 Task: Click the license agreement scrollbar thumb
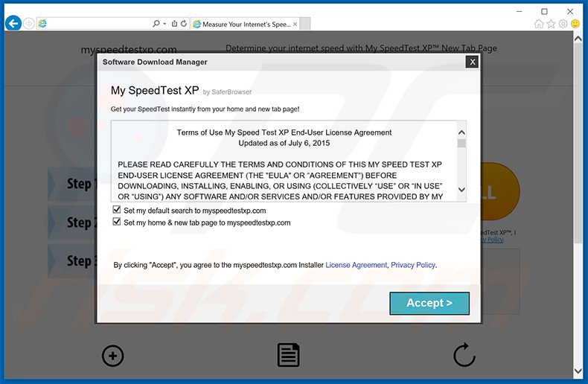(x=461, y=143)
